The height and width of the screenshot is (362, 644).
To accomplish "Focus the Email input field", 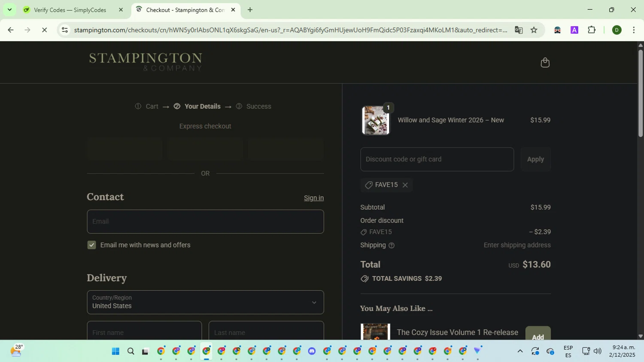I will (x=205, y=222).
